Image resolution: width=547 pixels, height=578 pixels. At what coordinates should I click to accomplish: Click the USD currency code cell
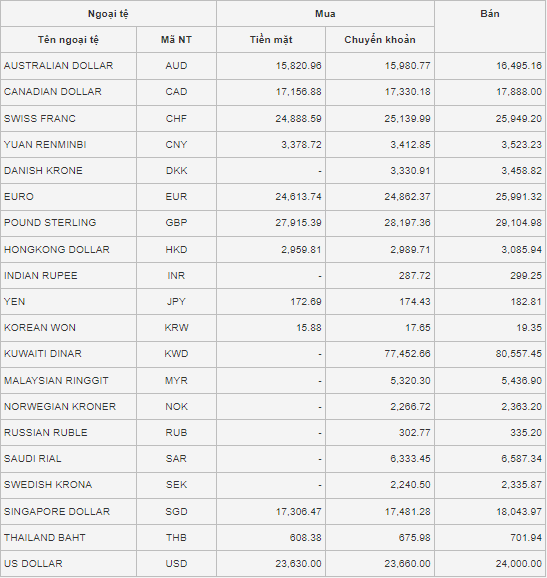pyautogui.click(x=176, y=564)
